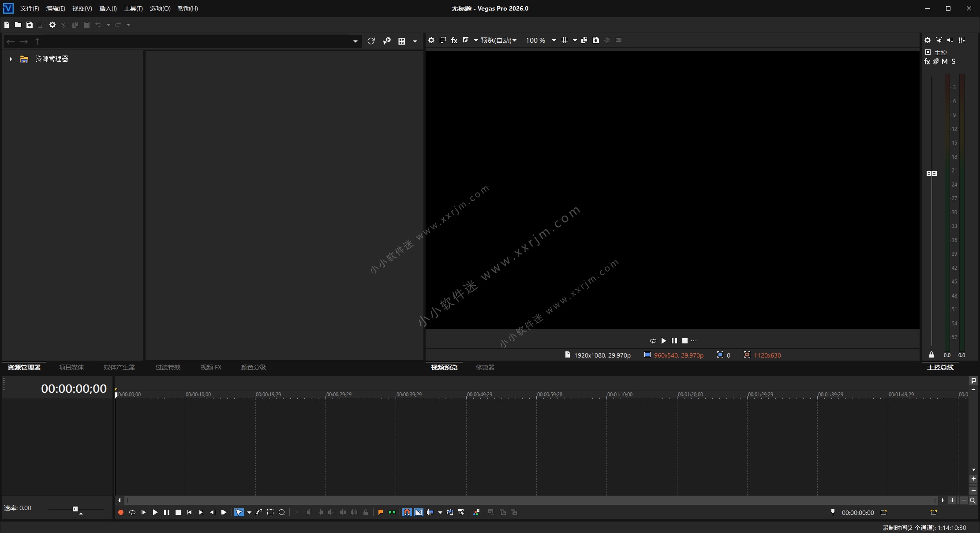The width and height of the screenshot is (980, 533).
Task: Select the marquee selection edit tool
Action: [x=270, y=512]
